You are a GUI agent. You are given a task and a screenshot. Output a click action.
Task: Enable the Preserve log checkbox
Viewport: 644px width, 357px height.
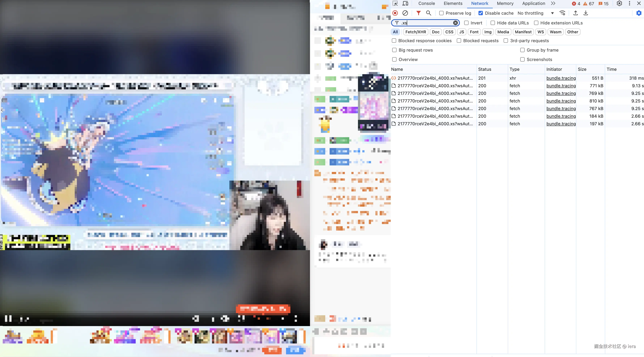[442, 13]
